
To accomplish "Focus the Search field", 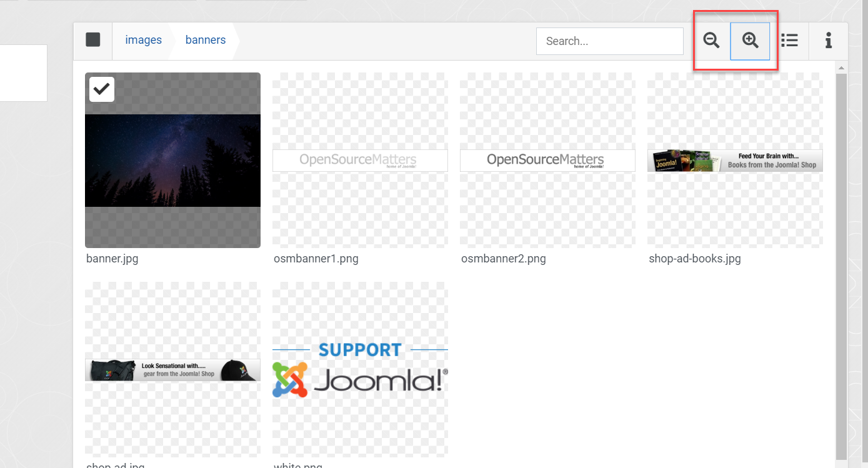I will tap(610, 41).
